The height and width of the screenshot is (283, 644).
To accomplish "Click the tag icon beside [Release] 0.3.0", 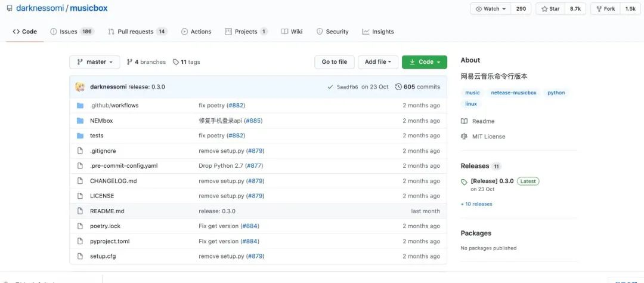I will (x=464, y=182).
